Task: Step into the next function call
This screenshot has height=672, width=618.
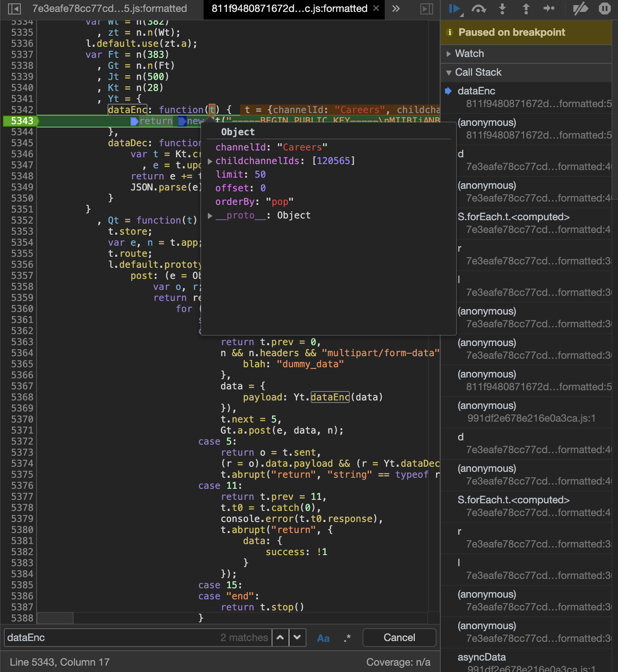Action: tap(502, 9)
